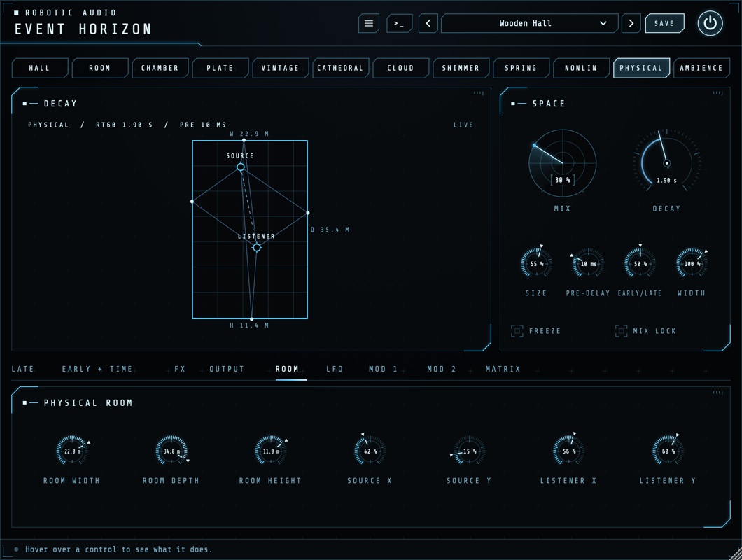The image size is (742, 560).
Task: Switch to the EARLY + TIME tab
Action: tap(97, 369)
